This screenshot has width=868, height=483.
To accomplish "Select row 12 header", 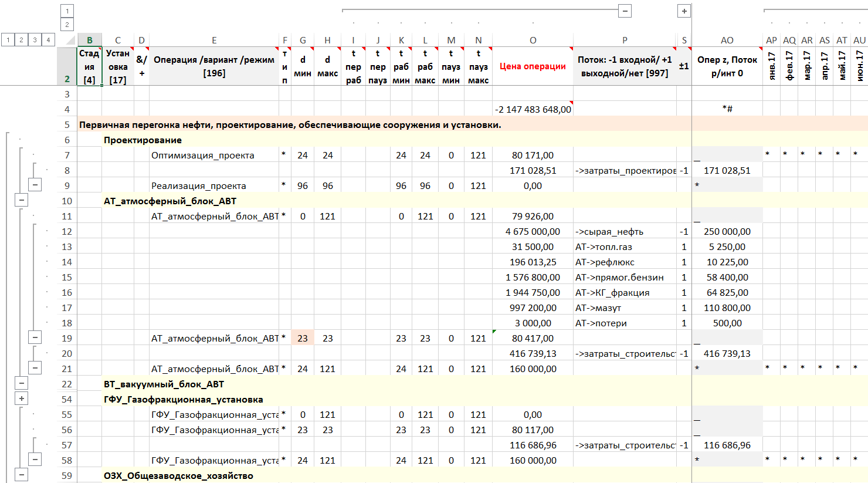I will (67, 232).
